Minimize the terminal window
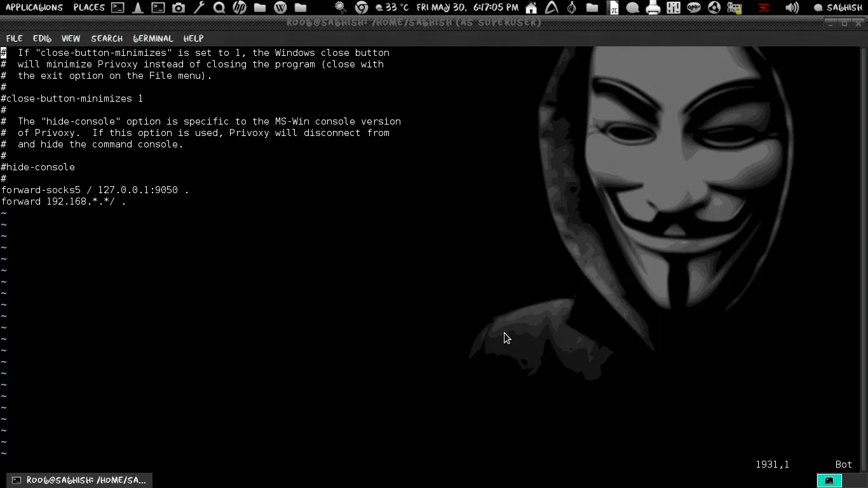 tap(831, 23)
